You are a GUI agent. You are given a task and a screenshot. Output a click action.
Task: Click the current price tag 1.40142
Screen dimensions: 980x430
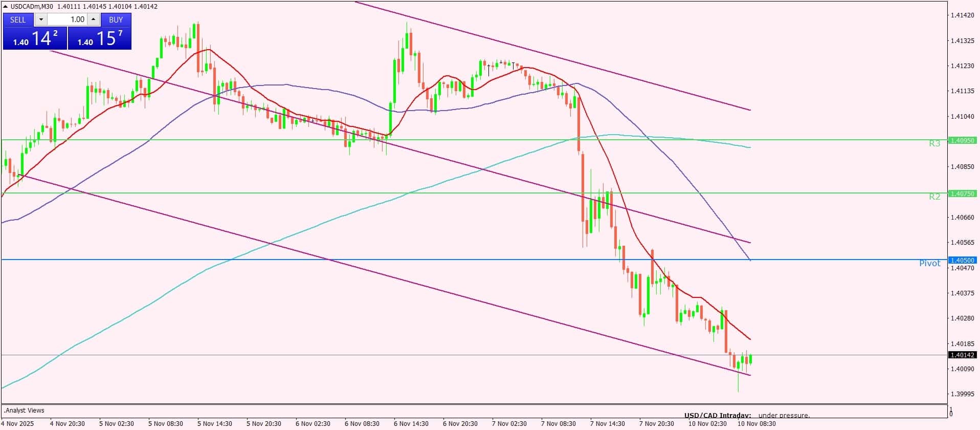point(962,355)
